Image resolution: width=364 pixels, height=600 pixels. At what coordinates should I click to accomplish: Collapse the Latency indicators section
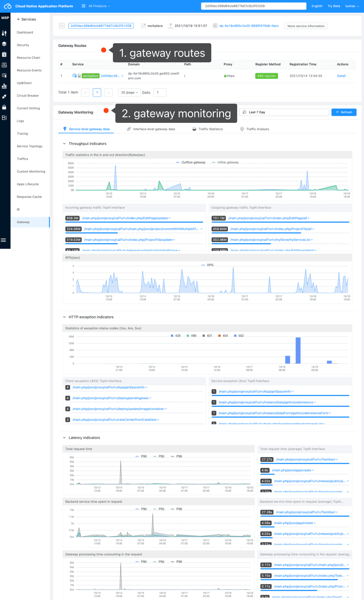tap(64, 438)
